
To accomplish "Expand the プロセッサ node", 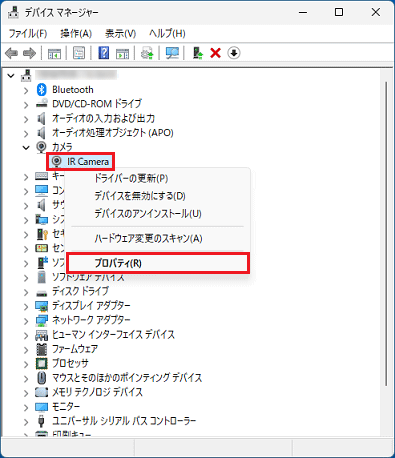I will tap(26, 364).
